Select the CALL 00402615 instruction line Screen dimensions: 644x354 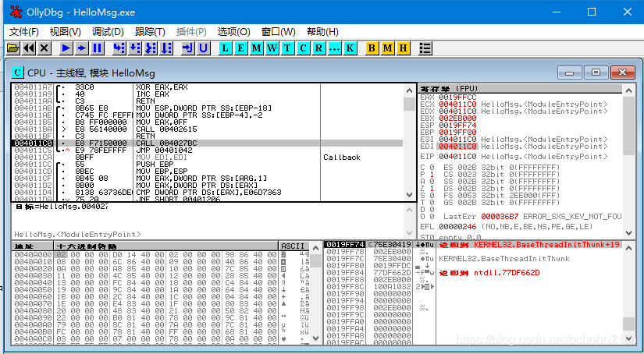coord(207,129)
